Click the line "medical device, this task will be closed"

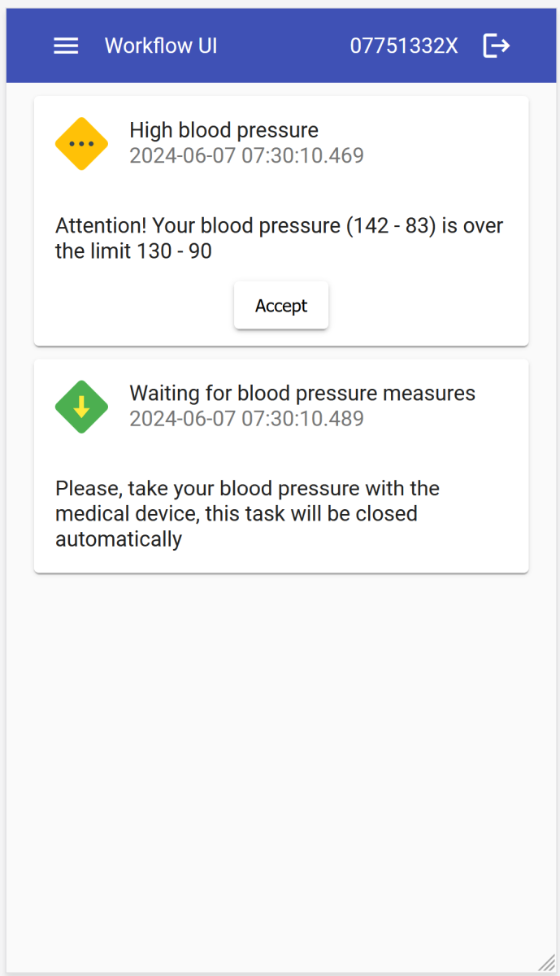click(236, 514)
